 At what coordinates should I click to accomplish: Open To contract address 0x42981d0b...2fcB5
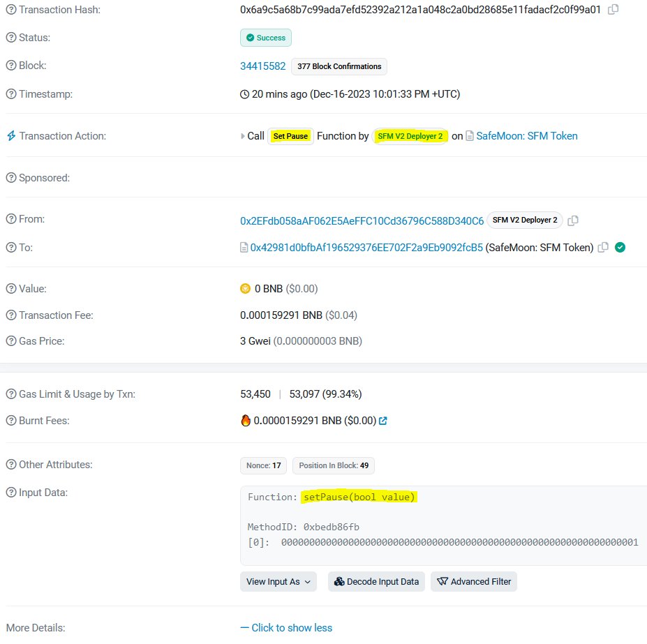[366, 248]
